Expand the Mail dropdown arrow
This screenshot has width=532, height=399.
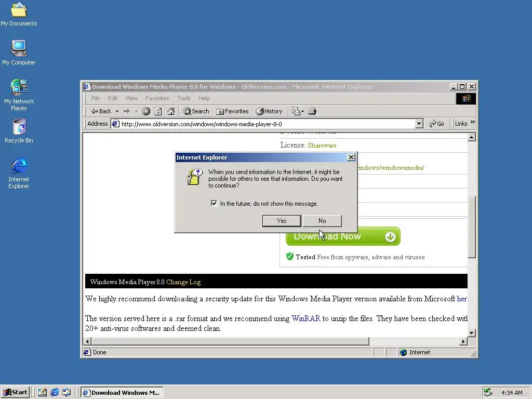[303, 111]
